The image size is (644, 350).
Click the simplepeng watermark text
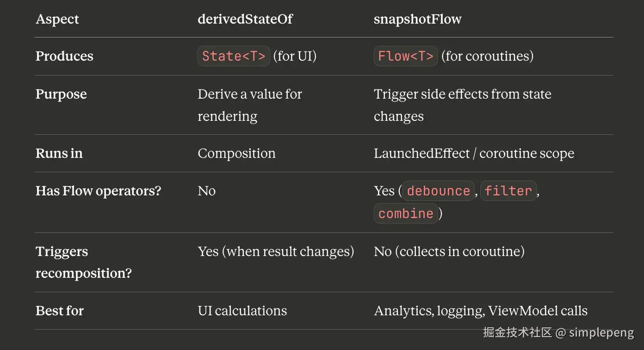(x=601, y=332)
